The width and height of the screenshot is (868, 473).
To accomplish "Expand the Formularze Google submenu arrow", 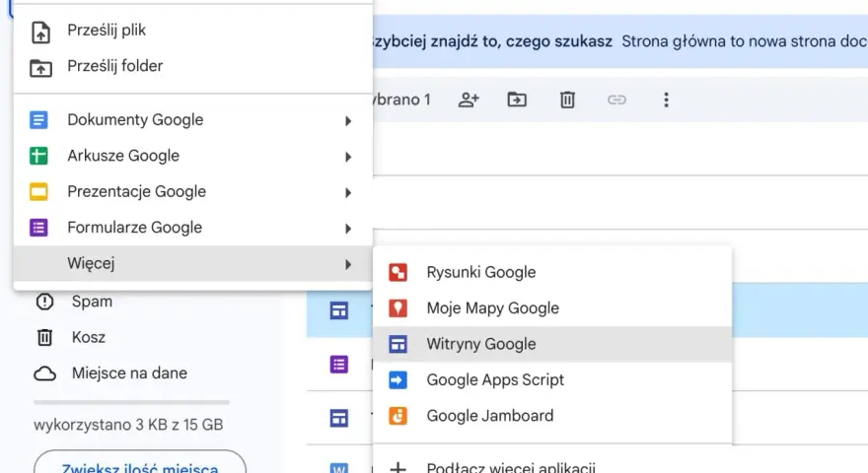I will click(348, 229).
